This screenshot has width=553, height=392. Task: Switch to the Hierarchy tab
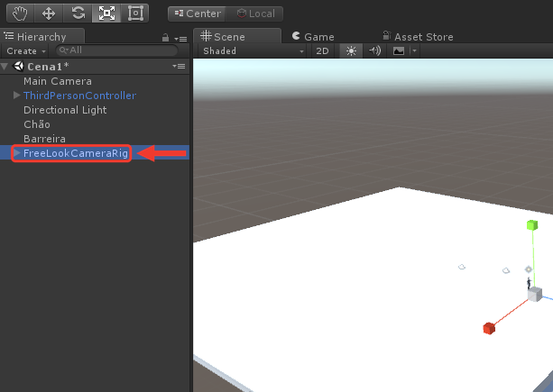[42, 37]
